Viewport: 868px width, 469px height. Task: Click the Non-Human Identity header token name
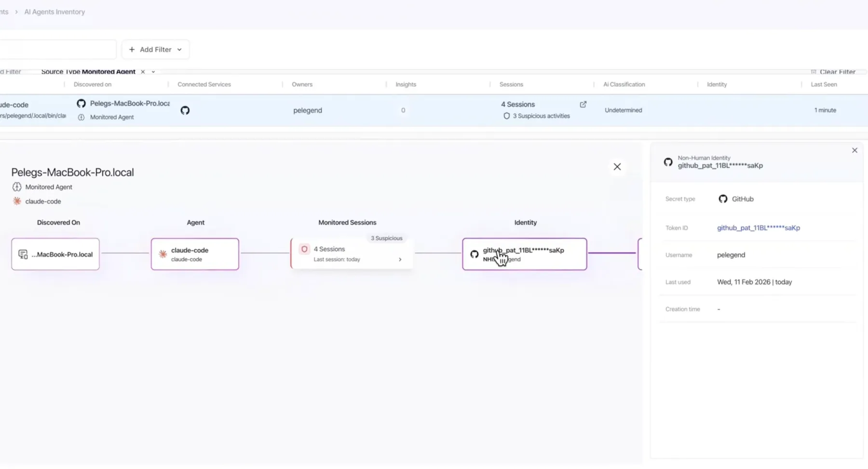(x=720, y=166)
